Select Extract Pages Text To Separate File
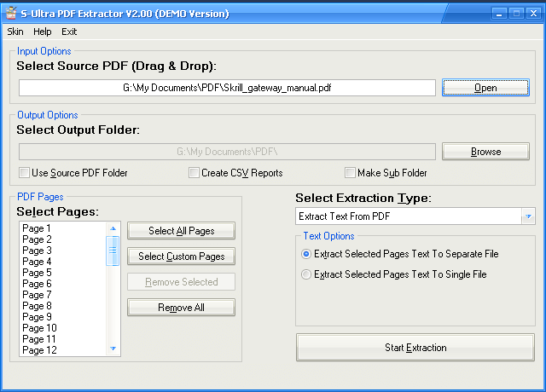 click(307, 254)
